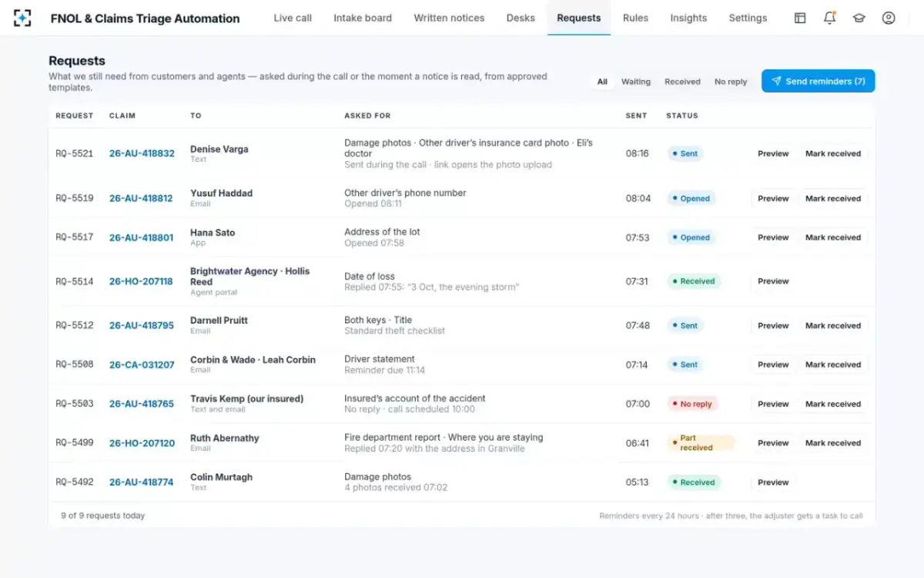The image size is (924, 578).
Task: Open the notifications bell
Action: [x=829, y=18]
